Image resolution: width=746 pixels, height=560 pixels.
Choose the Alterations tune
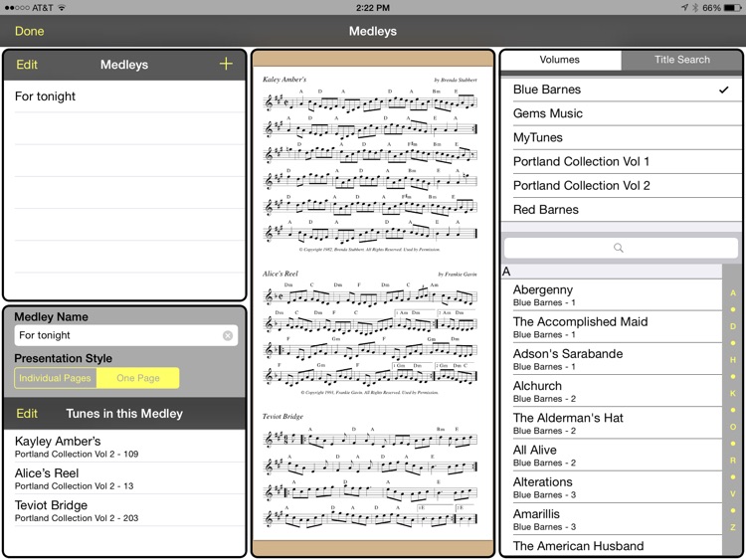pos(612,487)
